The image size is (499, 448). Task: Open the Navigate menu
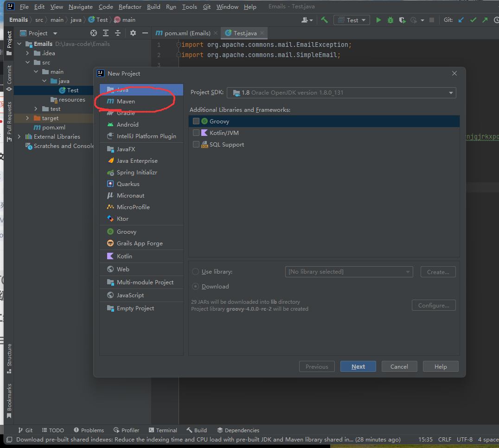click(x=81, y=6)
